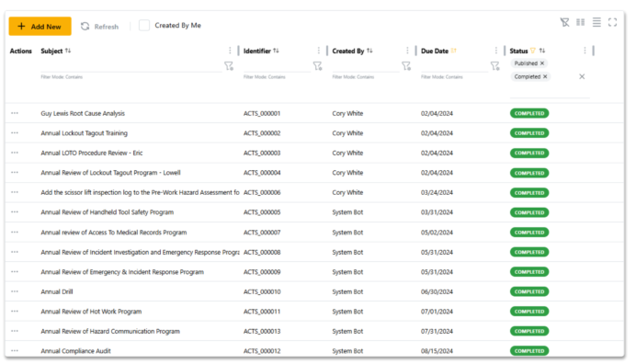Viewport: 636px width, 364px height.
Task: Open the Identifier column options menu
Action: (x=318, y=51)
